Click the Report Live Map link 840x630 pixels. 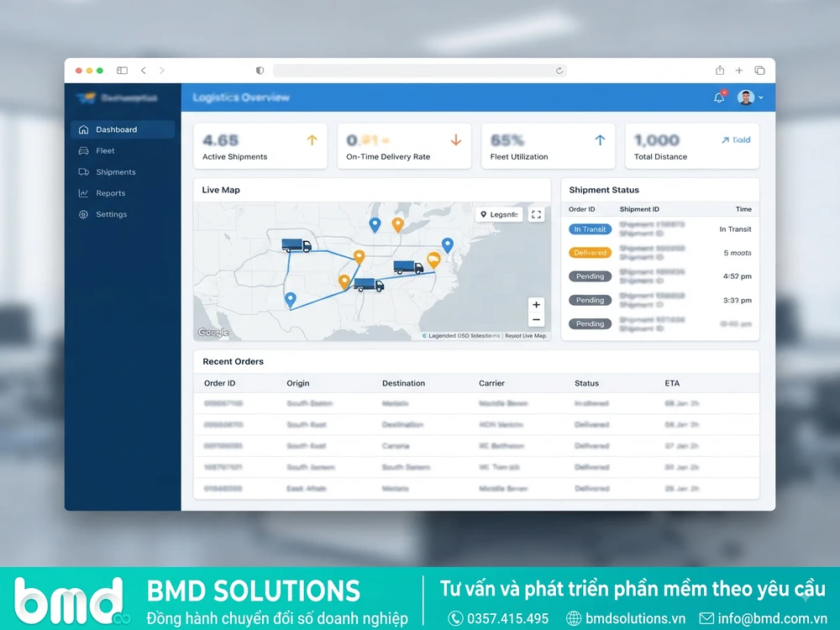[x=526, y=336]
